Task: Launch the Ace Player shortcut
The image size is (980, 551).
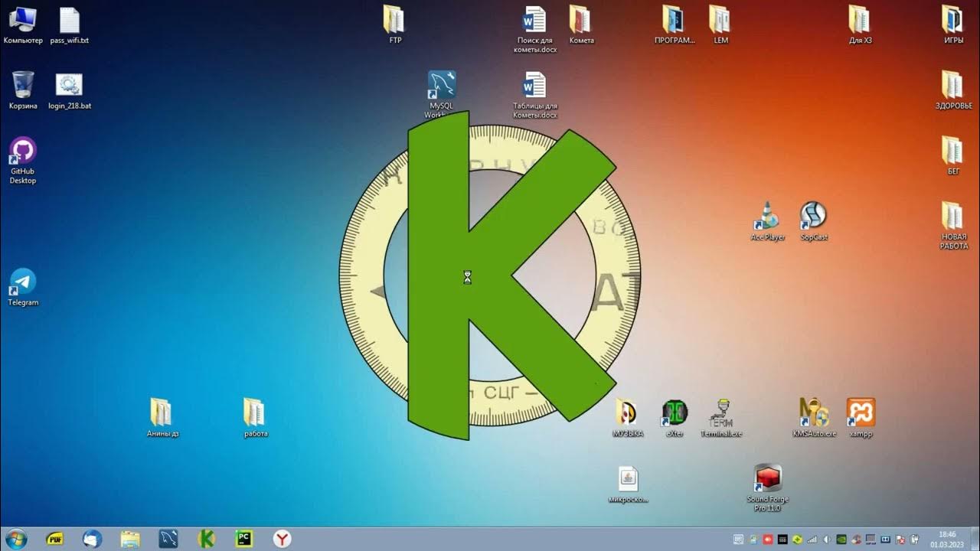Action: [768, 222]
